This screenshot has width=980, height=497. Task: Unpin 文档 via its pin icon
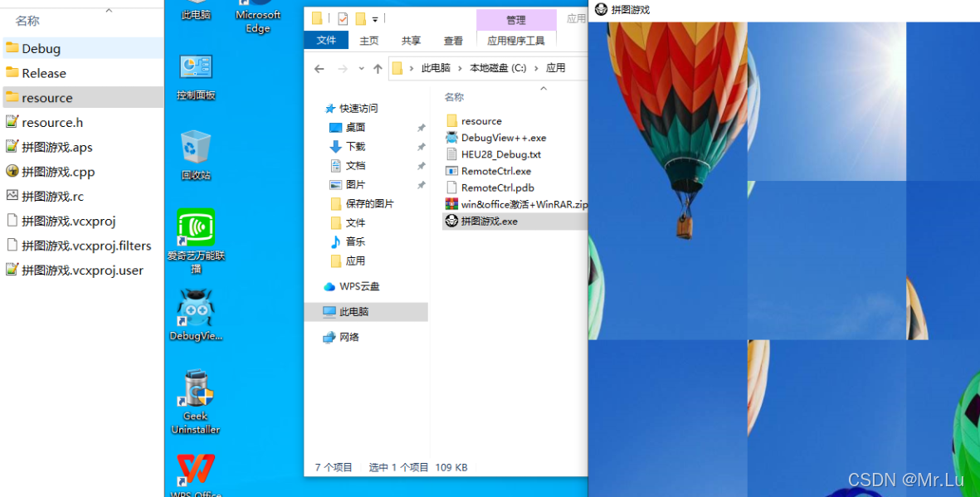[422, 166]
